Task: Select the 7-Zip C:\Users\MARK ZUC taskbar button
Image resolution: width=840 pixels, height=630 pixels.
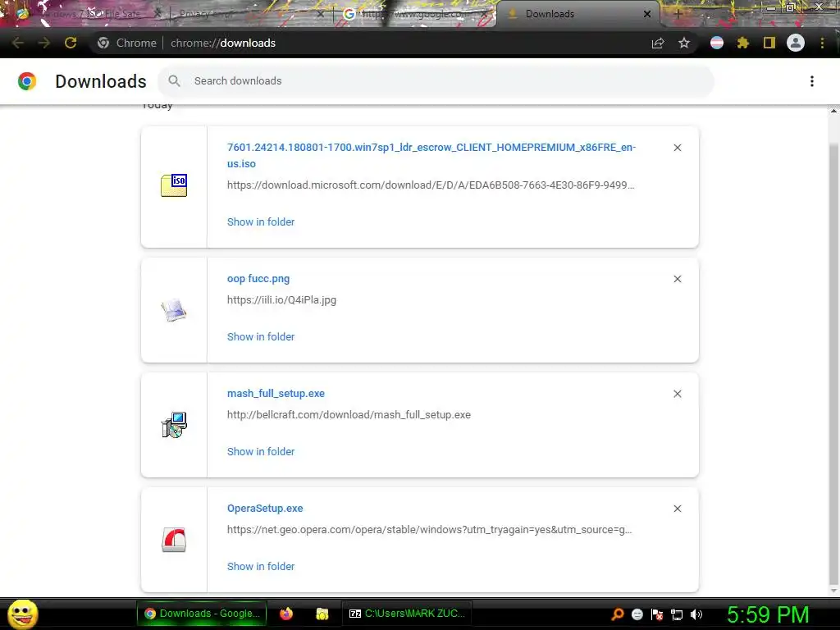Action: (407, 614)
